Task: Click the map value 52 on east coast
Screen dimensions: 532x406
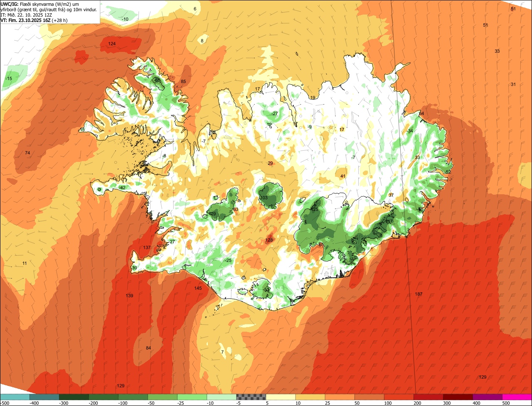Action: (x=448, y=172)
